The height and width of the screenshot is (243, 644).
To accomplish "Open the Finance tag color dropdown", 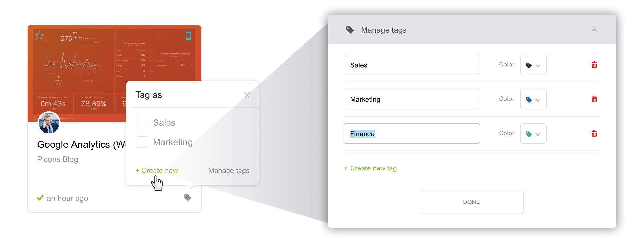I will (x=533, y=134).
